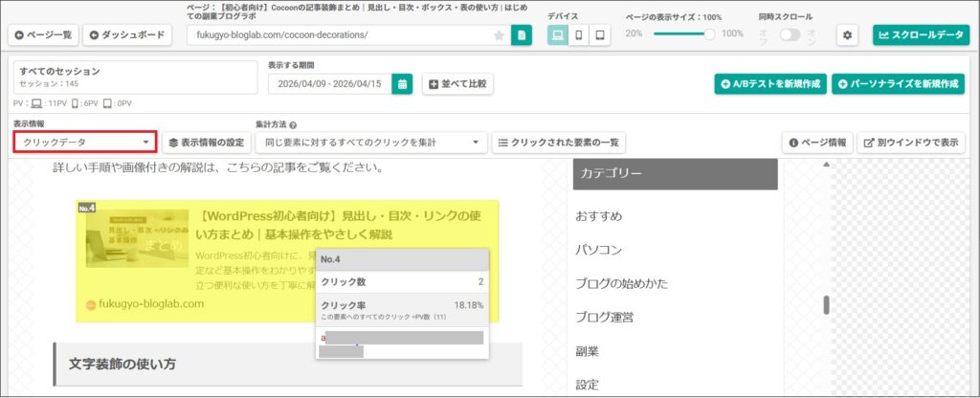Open settings gear icon
The width and height of the screenshot is (980, 398).
point(848,35)
